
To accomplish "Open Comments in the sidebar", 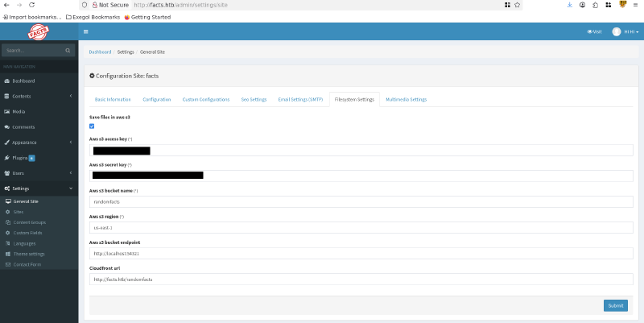I will point(23,126).
